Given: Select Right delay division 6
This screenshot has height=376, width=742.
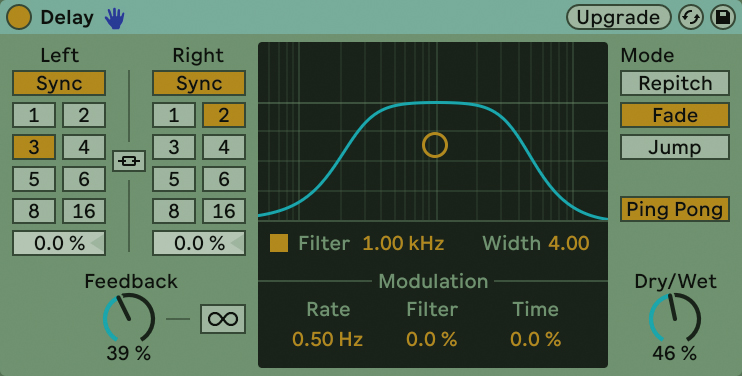Looking at the screenshot, I should click(224, 179).
